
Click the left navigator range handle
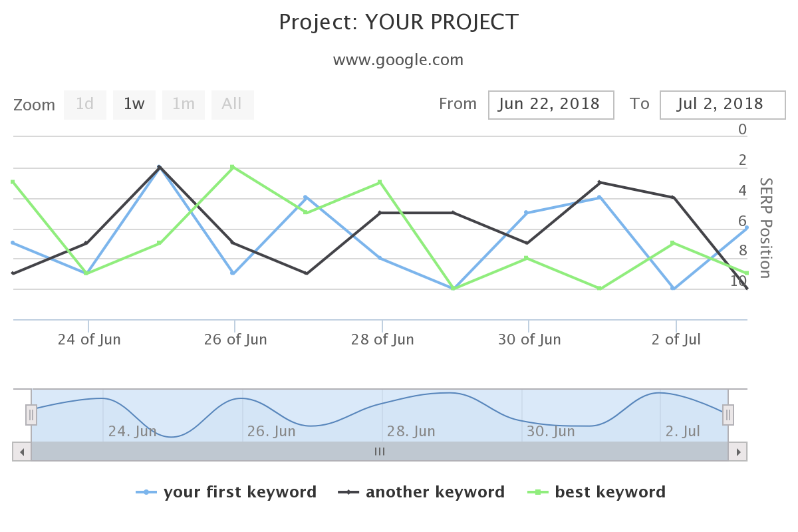click(x=31, y=415)
